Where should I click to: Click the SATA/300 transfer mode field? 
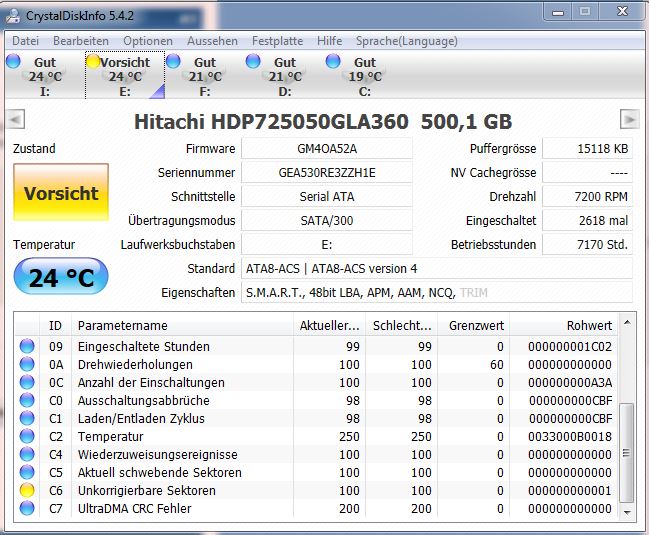327,220
